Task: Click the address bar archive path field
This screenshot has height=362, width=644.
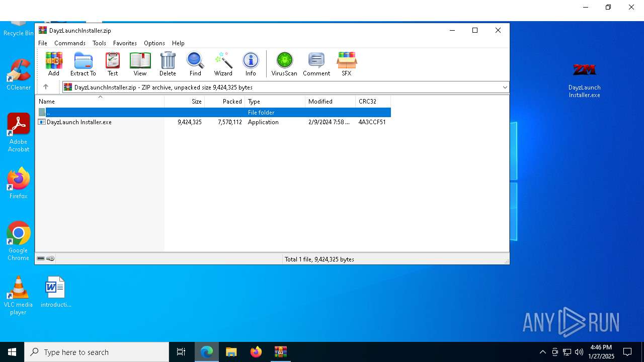Action: point(285,87)
